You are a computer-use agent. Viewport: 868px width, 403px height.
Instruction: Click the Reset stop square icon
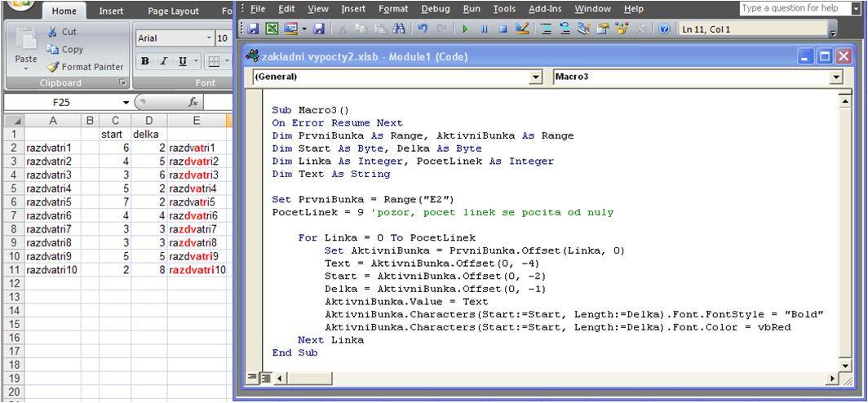click(x=503, y=29)
